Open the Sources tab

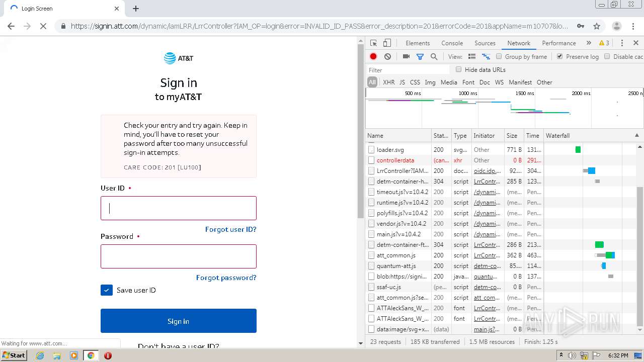(x=485, y=43)
